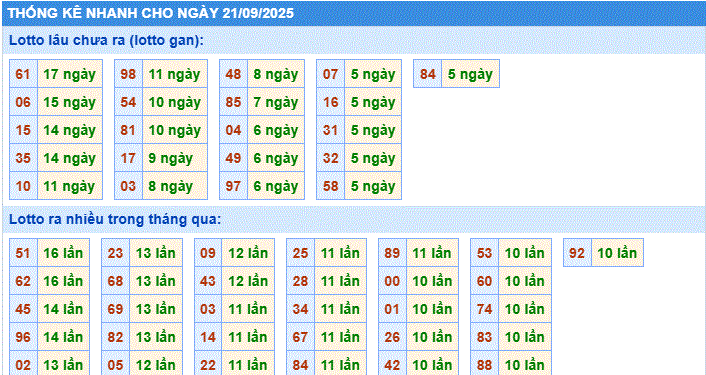Click the "14 lần" cell beside 45
This screenshot has height=375, width=706.
click(63, 309)
